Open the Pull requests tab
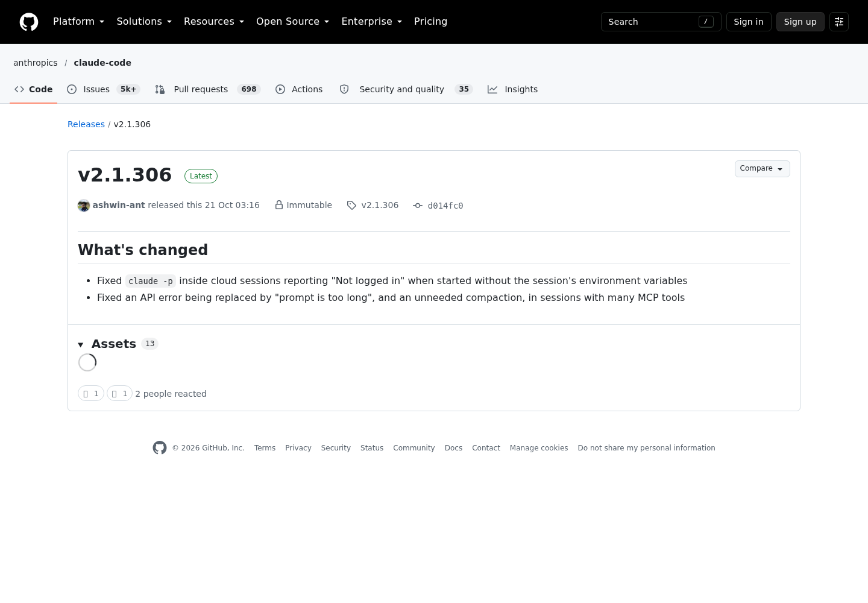 (207, 89)
